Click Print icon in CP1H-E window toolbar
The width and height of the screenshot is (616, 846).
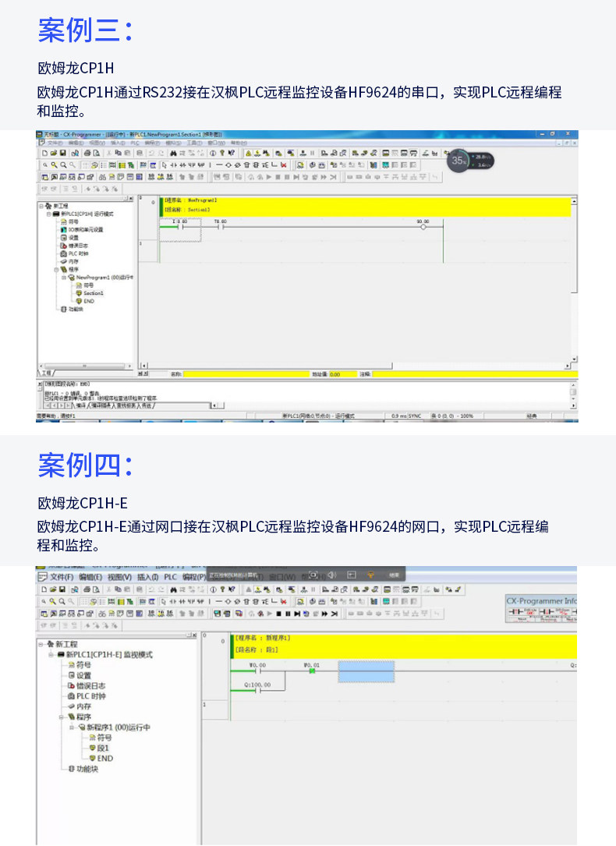tap(87, 589)
